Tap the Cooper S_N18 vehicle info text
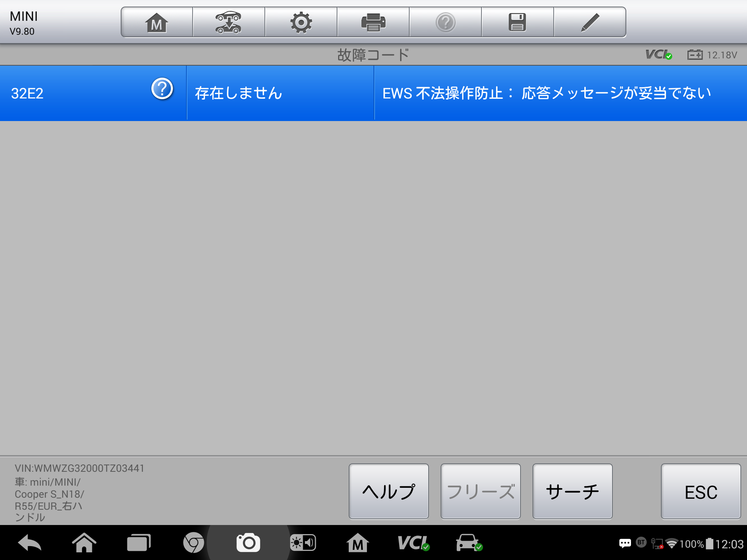 pyautogui.click(x=50, y=494)
